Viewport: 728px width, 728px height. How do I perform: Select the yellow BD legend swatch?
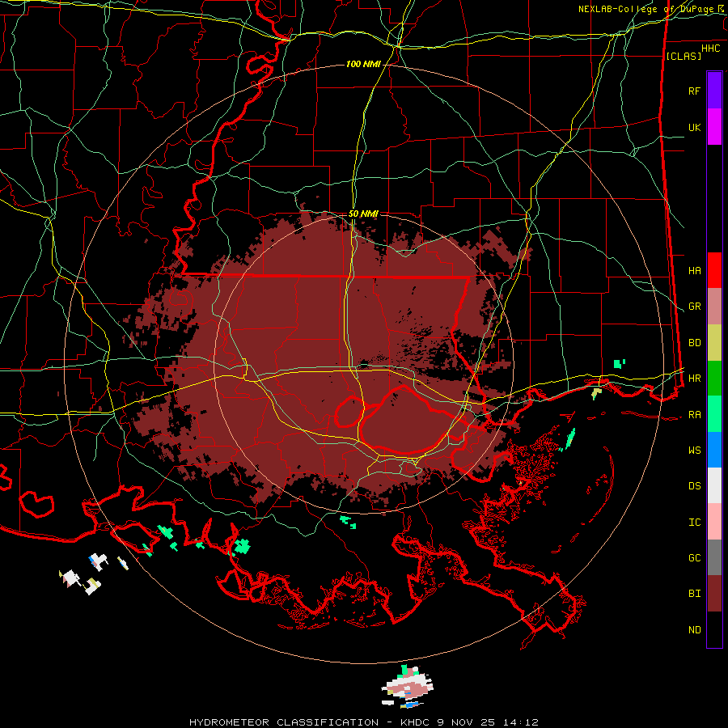click(x=714, y=343)
